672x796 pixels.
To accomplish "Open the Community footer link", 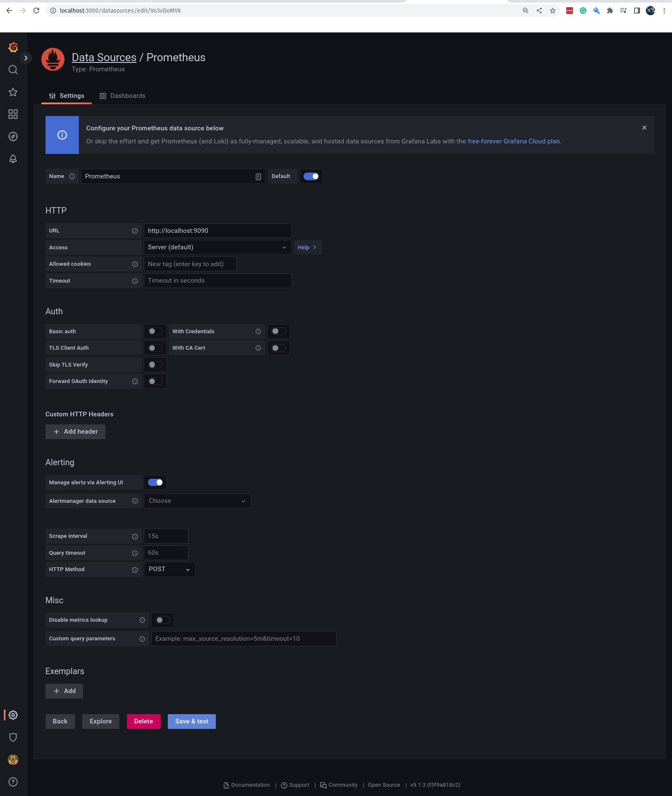I will pyautogui.click(x=339, y=785).
